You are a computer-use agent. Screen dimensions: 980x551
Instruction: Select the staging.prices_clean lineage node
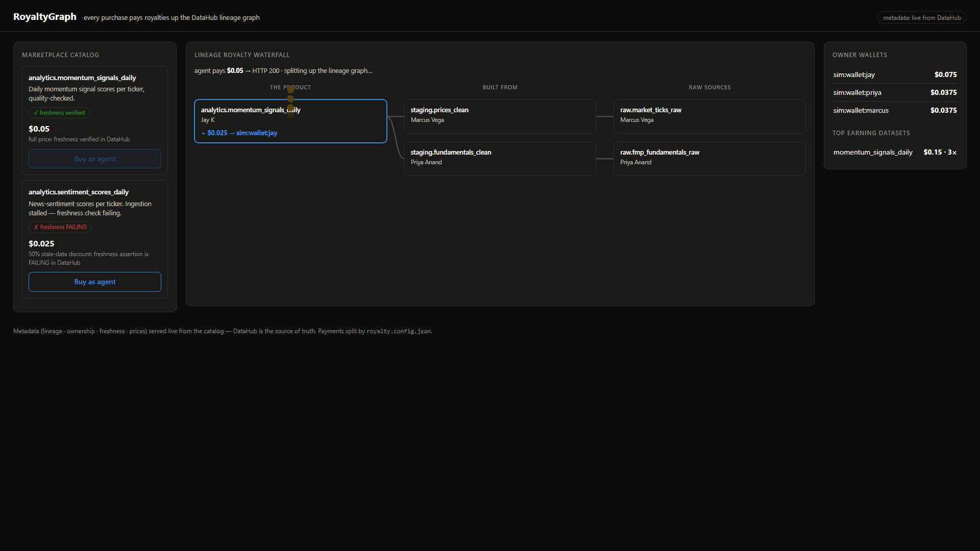coord(500,116)
